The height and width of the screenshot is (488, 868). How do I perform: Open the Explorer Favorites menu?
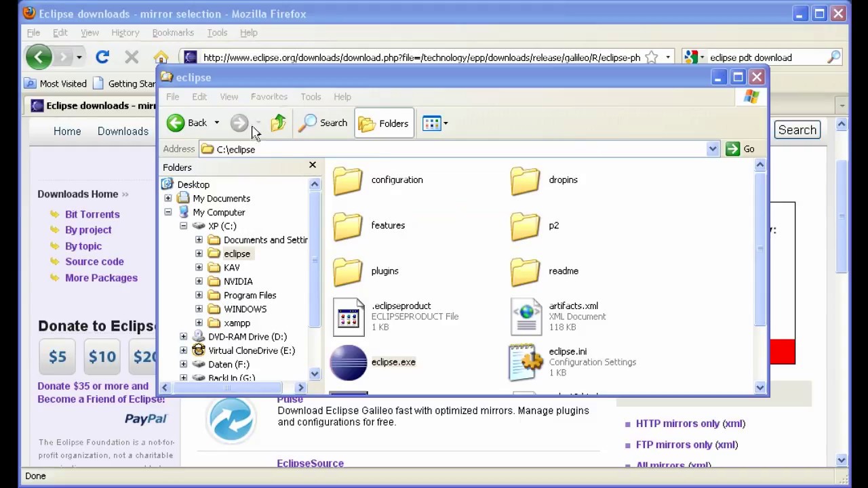coord(269,97)
